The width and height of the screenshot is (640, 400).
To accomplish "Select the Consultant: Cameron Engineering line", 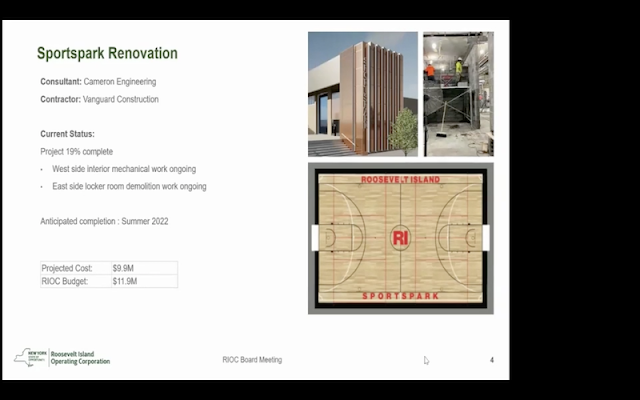I will coord(98,82).
